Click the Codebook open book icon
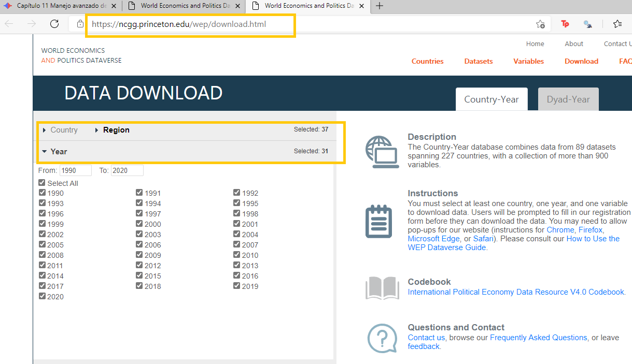 coord(382,288)
